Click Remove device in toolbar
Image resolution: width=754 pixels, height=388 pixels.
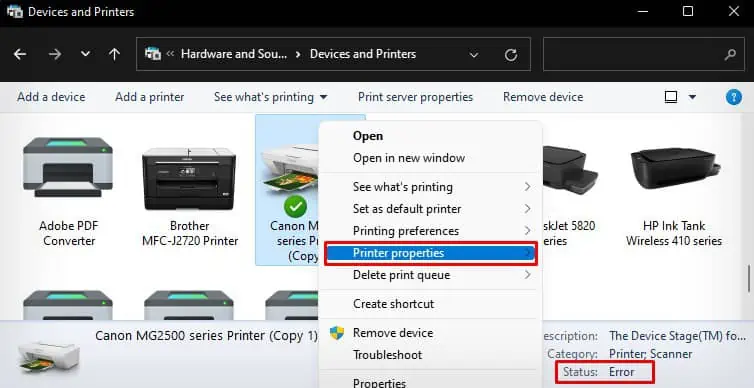point(543,97)
